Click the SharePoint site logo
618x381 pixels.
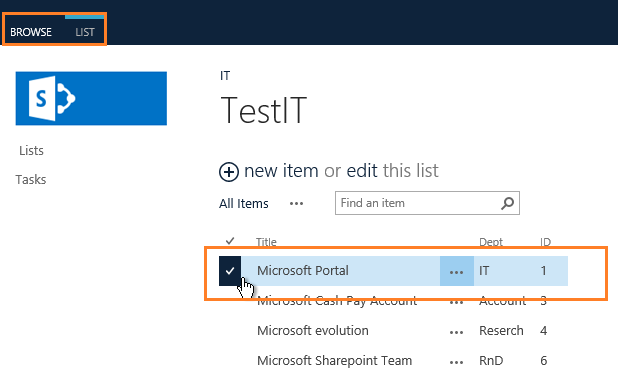[x=91, y=99]
